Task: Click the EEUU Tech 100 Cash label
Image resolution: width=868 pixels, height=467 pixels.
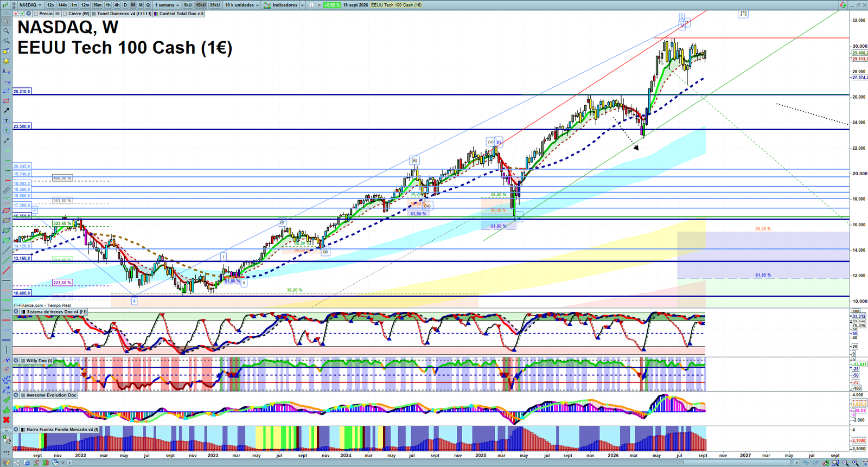Action: tap(396, 5)
